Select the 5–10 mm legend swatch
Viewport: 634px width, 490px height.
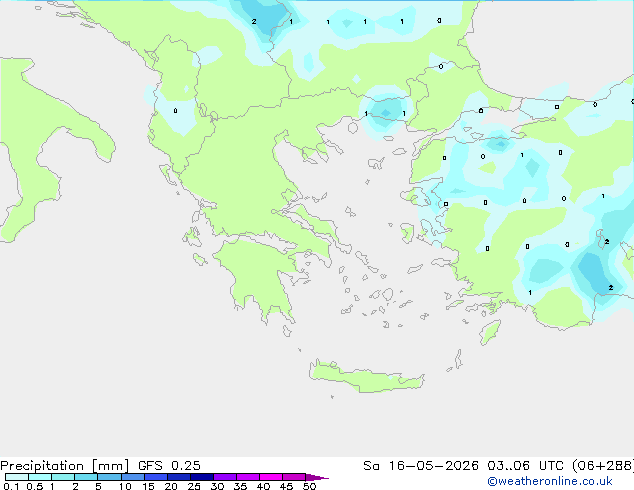point(109,477)
